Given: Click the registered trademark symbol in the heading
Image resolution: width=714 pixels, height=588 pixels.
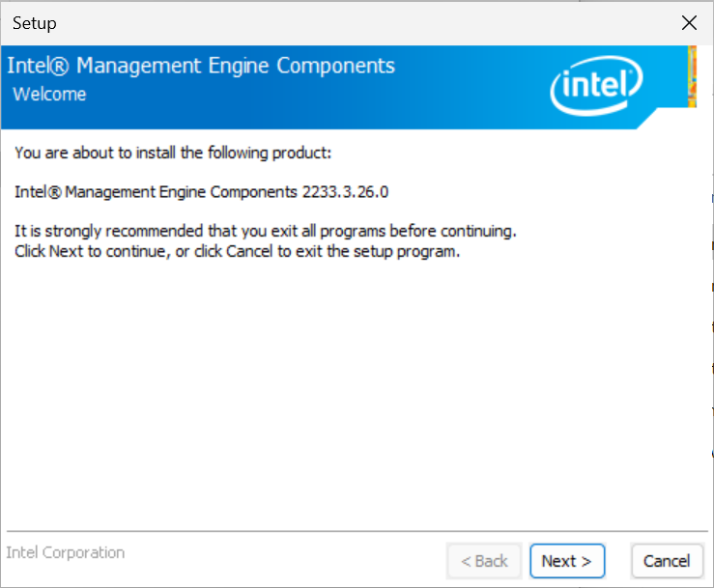Looking at the screenshot, I should tap(58, 66).
